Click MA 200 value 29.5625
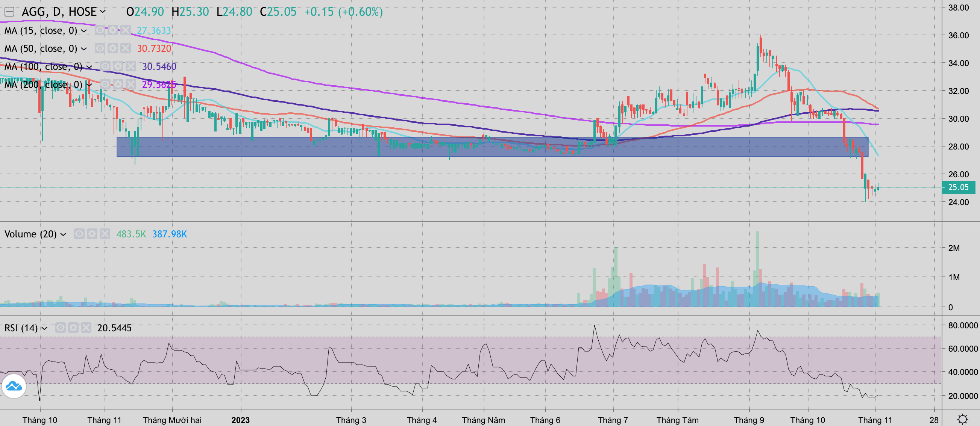The height and width of the screenshot is (426, 980). (159, 85)
